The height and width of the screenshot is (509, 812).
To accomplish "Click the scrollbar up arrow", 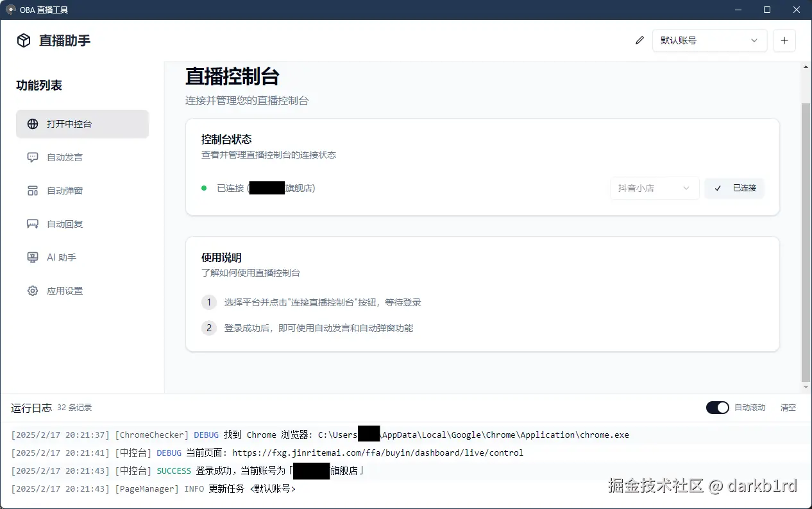I will coord(806,67).
